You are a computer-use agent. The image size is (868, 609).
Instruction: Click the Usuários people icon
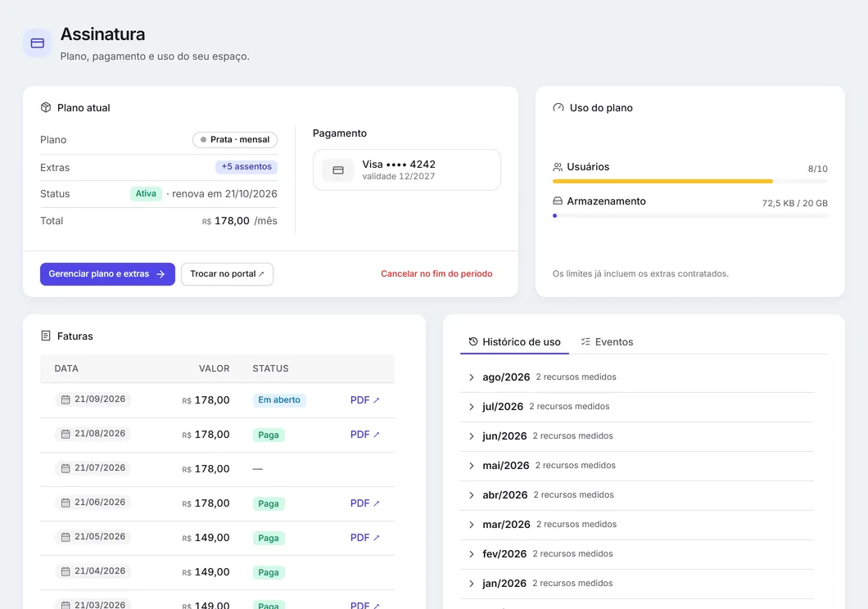coord(558,167)
